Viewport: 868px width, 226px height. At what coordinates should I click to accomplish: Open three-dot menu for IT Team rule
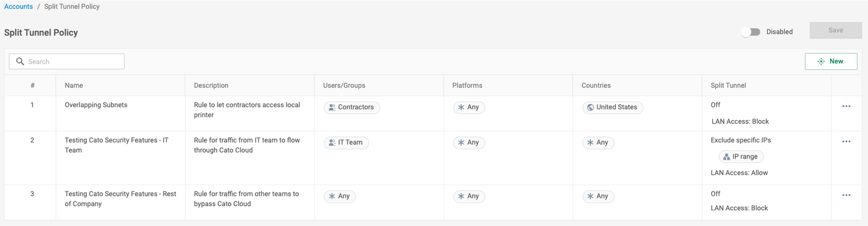point(846,142)
